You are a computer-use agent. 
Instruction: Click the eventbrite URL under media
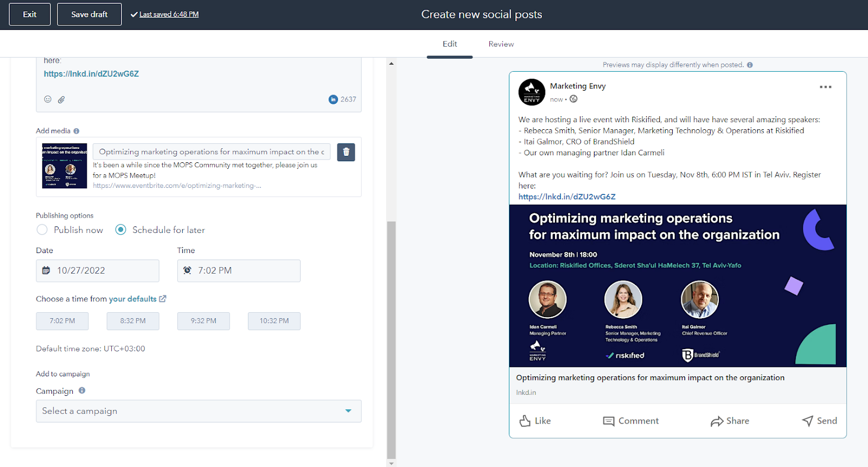tap(177, 186)
